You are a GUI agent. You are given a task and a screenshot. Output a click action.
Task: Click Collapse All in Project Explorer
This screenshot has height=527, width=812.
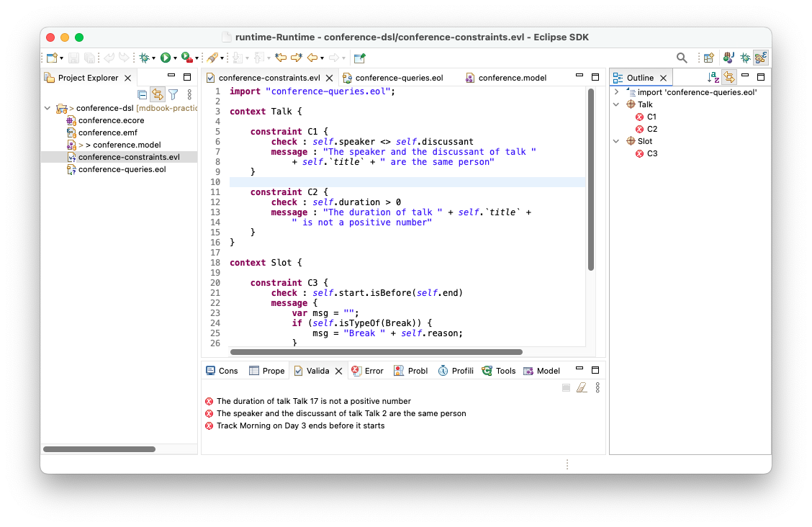[143, 94]
